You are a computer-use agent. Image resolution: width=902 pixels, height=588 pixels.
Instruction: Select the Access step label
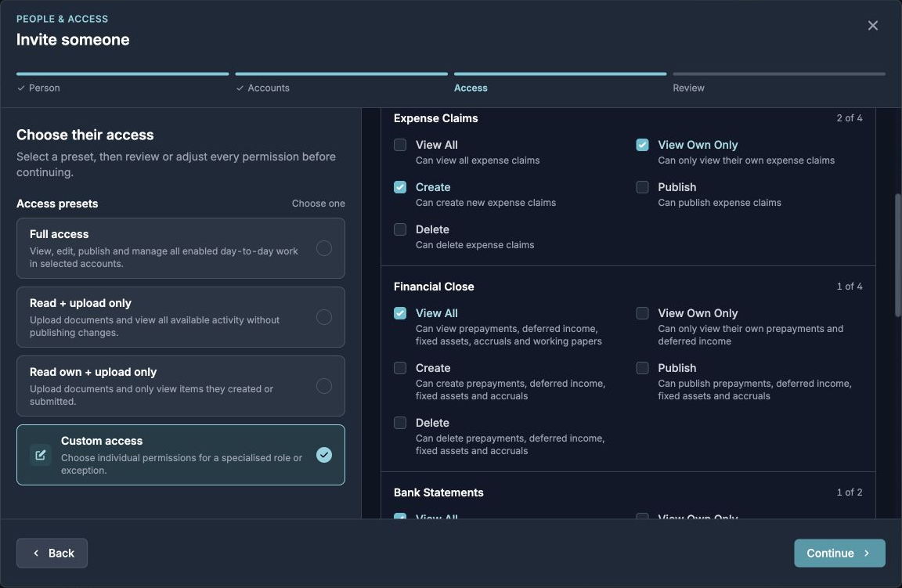[471, 88]
